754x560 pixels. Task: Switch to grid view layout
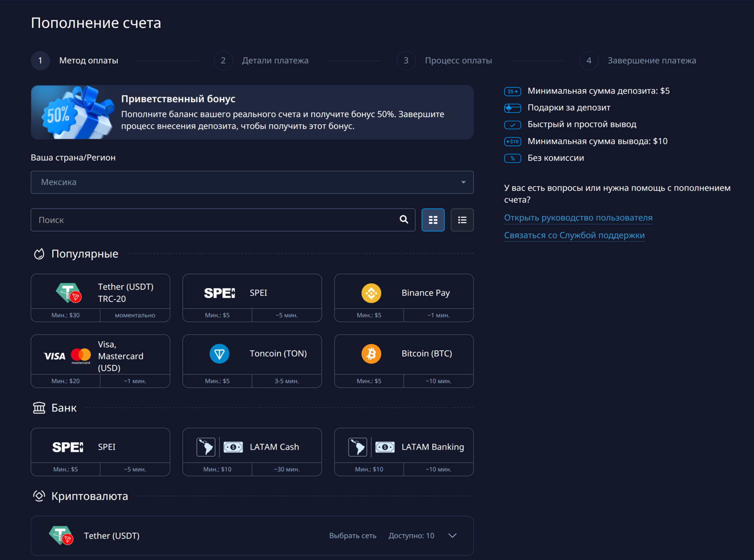coord(433,220)
